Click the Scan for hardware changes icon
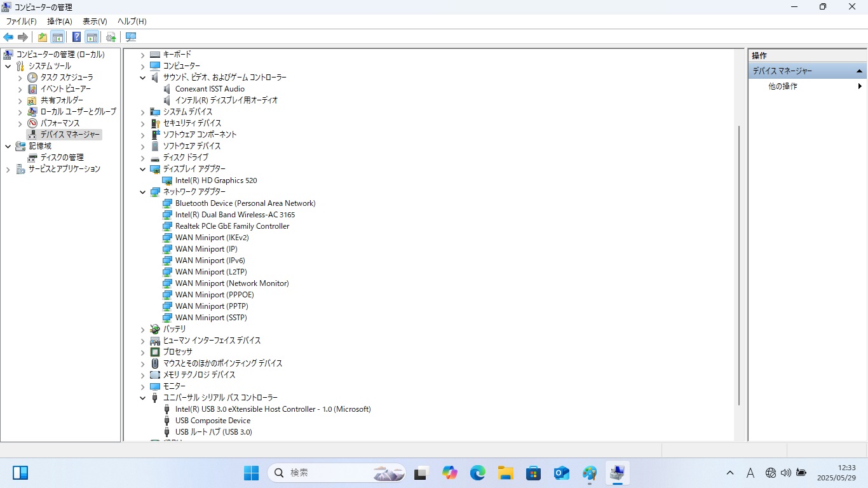The width and height of the screenshot is (868, 488). [x=131, y=37]
